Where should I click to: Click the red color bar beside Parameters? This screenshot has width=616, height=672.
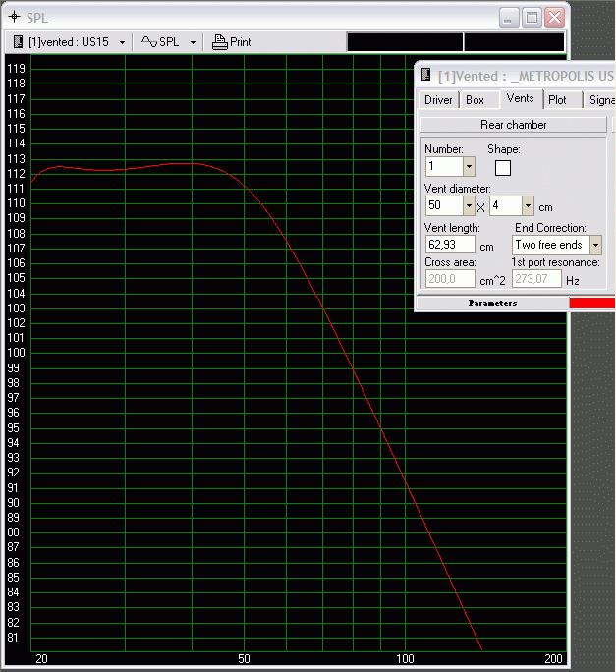pyautogui.click(x=591, y=303)
